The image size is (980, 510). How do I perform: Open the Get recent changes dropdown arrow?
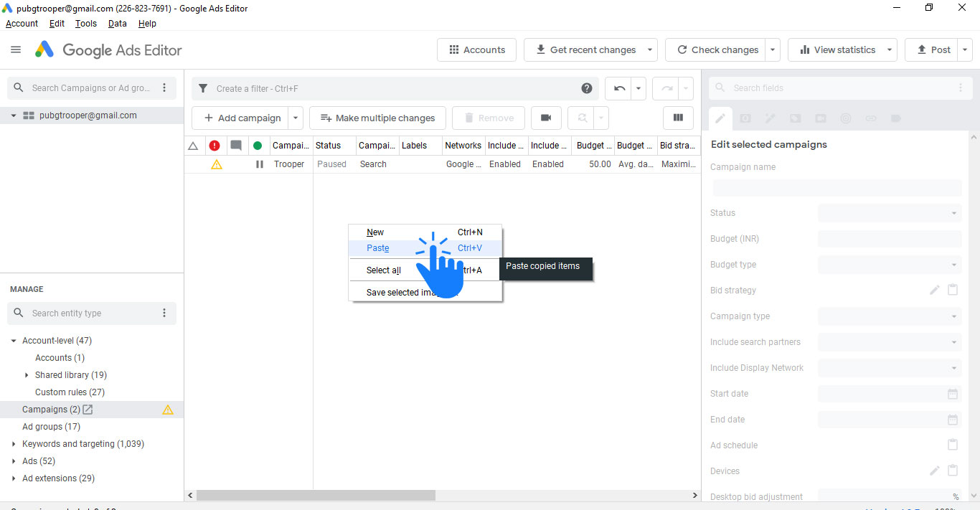coord(650,50)
